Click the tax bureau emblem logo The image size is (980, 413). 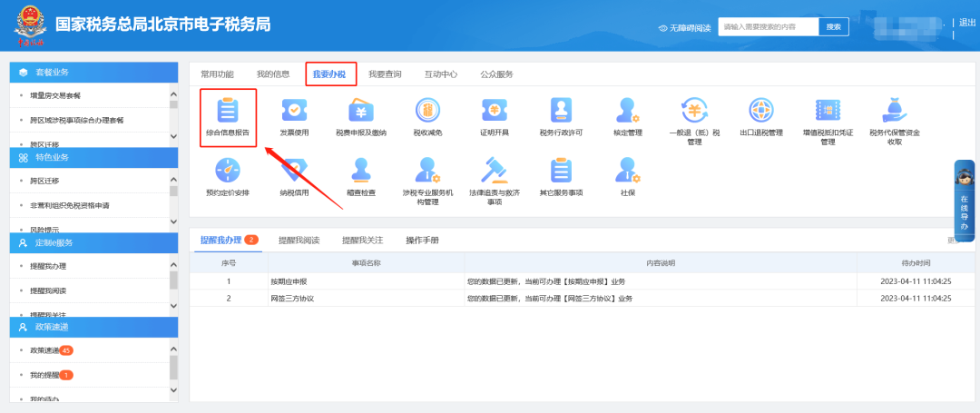(30, 25)
